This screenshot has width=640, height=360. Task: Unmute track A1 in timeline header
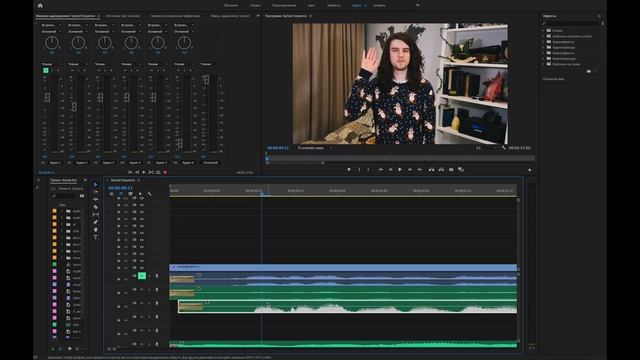tap(142, 276)
